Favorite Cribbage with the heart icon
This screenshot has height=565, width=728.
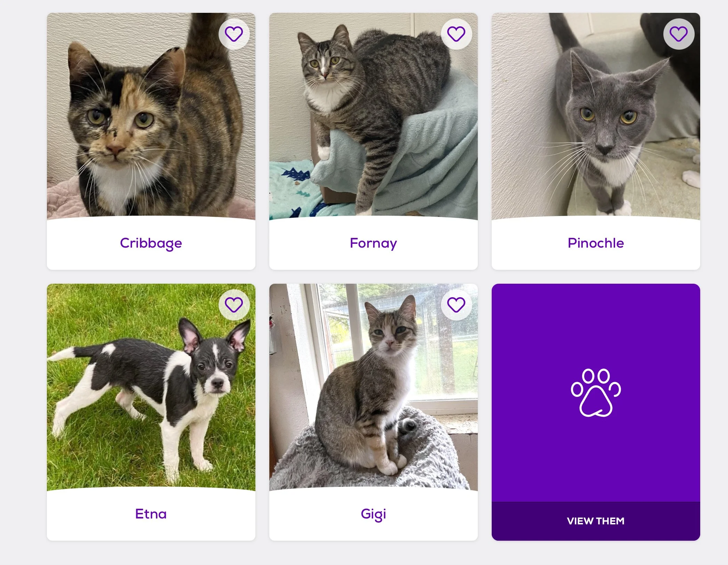coord(234,34)
